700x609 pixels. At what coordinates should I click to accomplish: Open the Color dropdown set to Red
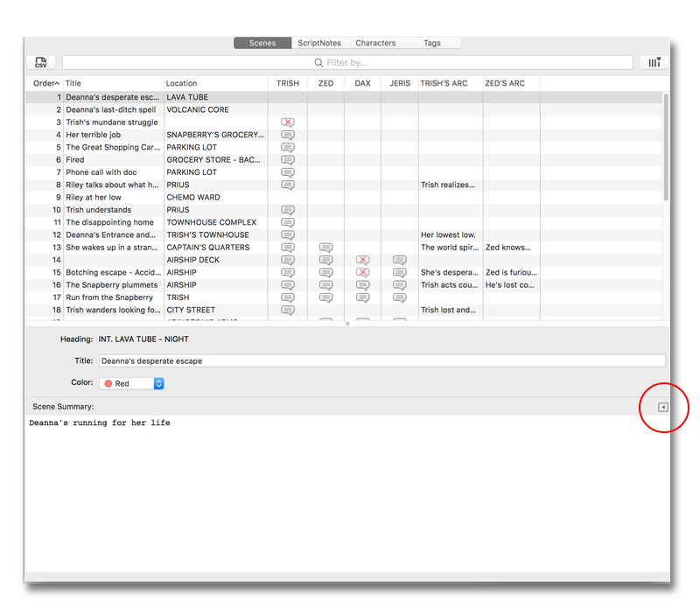click(x=132, y=383)
